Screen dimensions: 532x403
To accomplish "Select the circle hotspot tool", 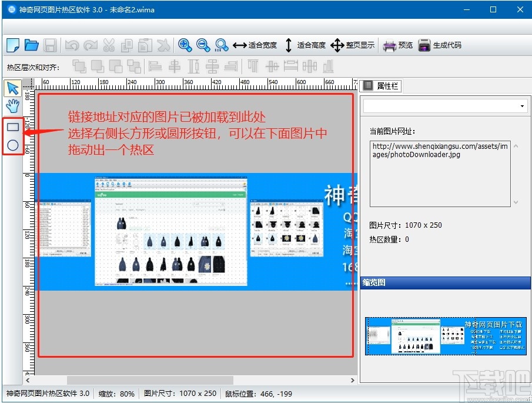I will pos(12,145).
